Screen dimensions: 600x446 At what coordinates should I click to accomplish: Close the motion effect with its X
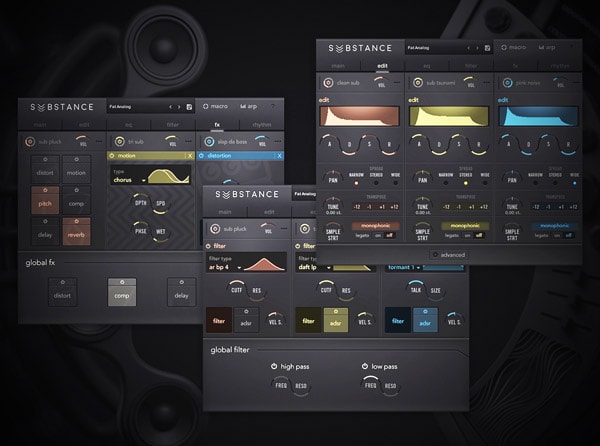[x=190, y=156]
